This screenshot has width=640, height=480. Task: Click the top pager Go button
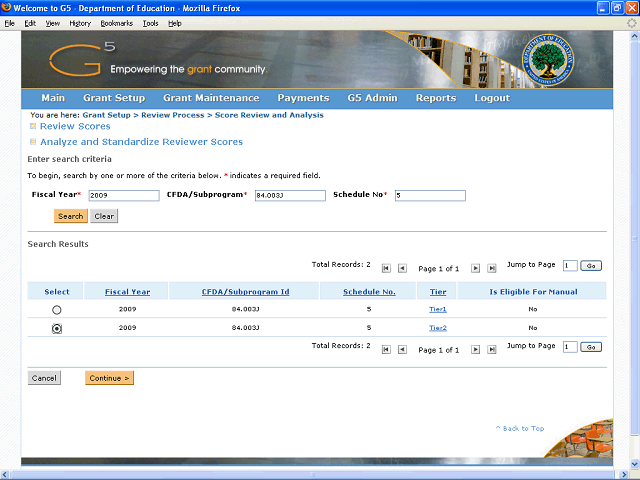pos(591,266)
